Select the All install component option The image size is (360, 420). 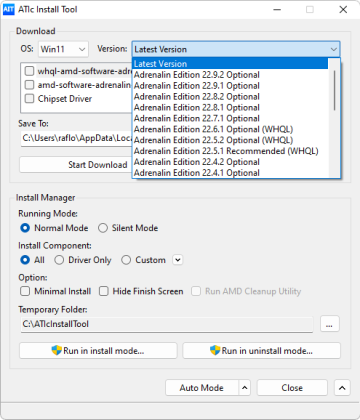[x=25, y=260]
